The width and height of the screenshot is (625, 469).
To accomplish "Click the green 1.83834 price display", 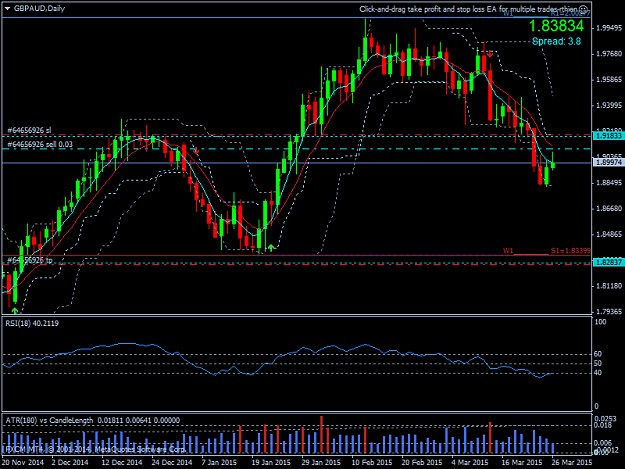I will point(556,26).
